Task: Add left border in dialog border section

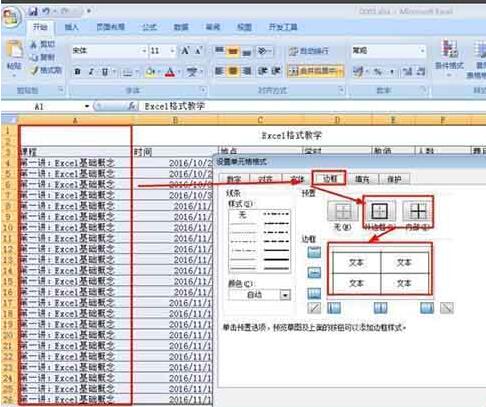Action: tap(334, 308)
